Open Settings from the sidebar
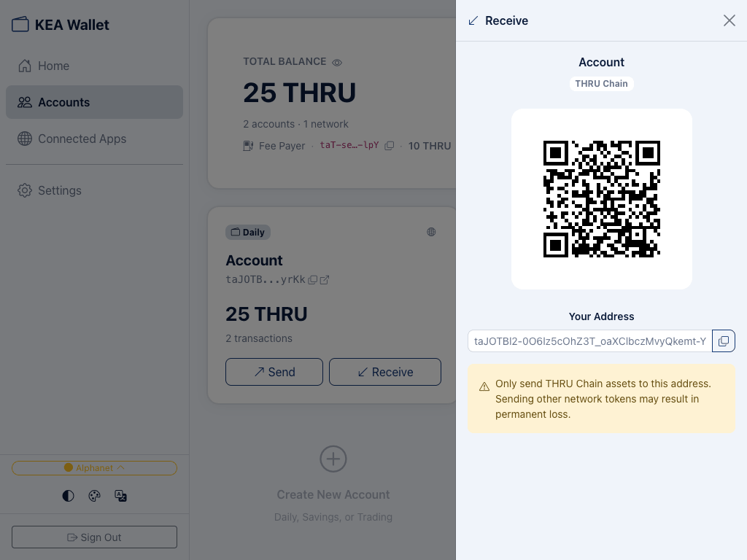Image resolution: width=747 pixels, height=560 pixels. (x=59, y=190)
